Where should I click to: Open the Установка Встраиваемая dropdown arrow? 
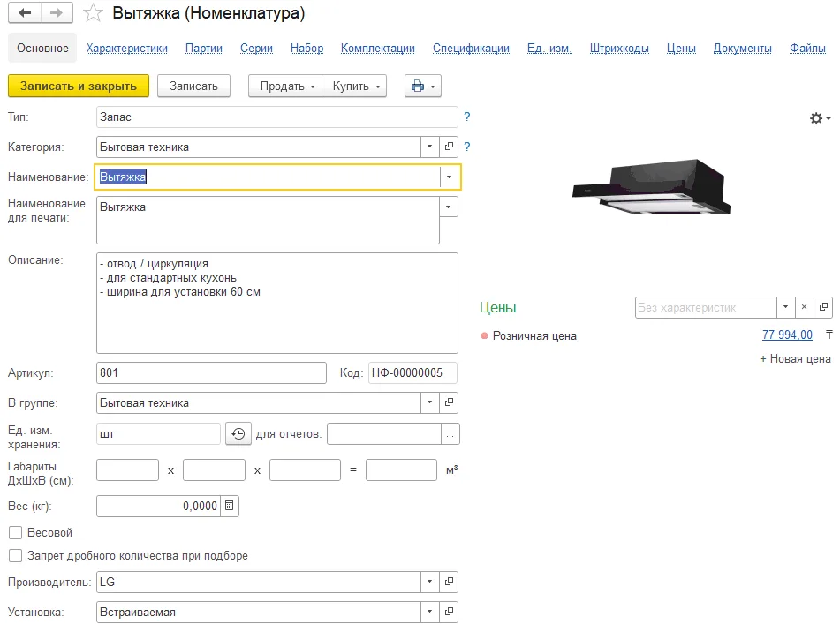(x=429, y=612)
